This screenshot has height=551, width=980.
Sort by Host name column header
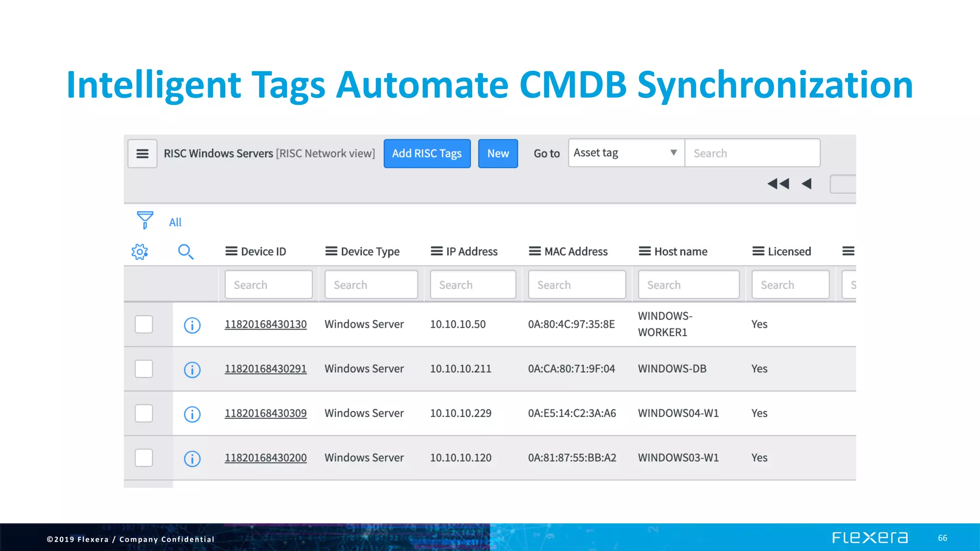tap(680, 252)
